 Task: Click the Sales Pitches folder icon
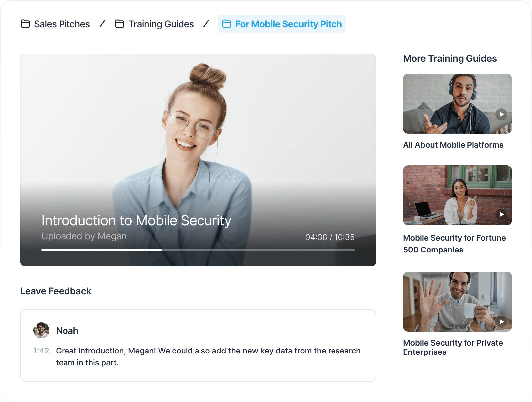[x=25, y=24]
